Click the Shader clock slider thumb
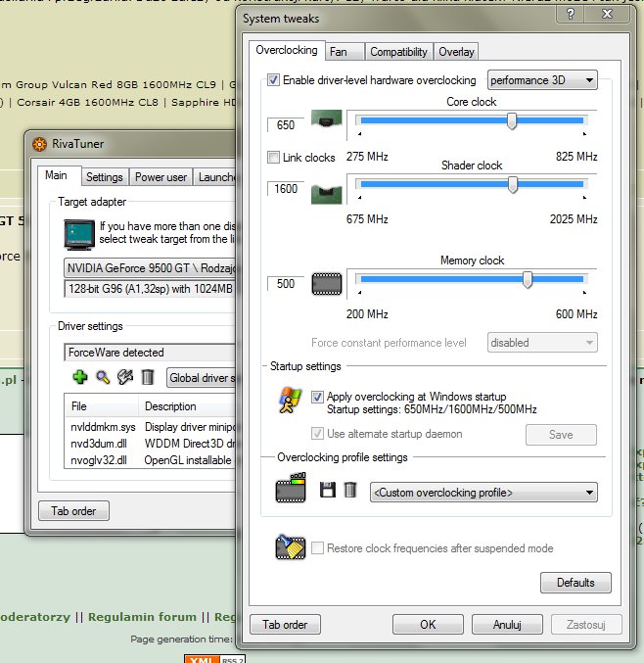The height and width of the screenshot is (663, 644). point(513,185)
